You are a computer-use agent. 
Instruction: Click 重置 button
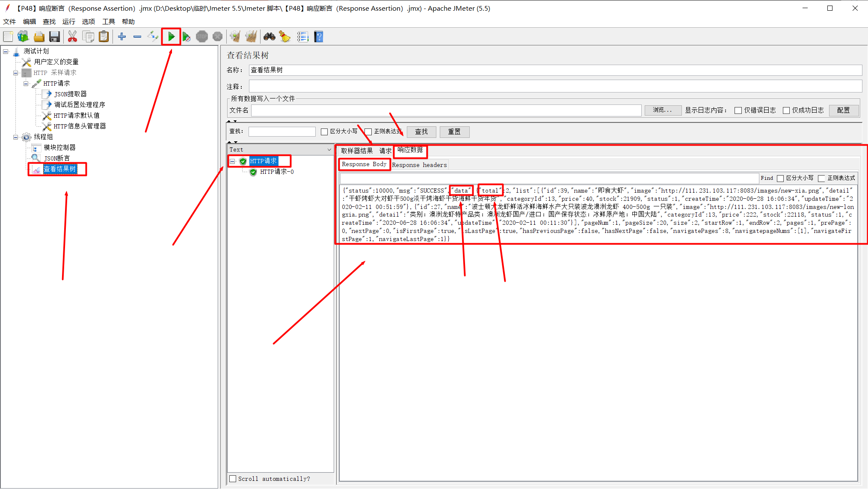[x=454, y=132]
